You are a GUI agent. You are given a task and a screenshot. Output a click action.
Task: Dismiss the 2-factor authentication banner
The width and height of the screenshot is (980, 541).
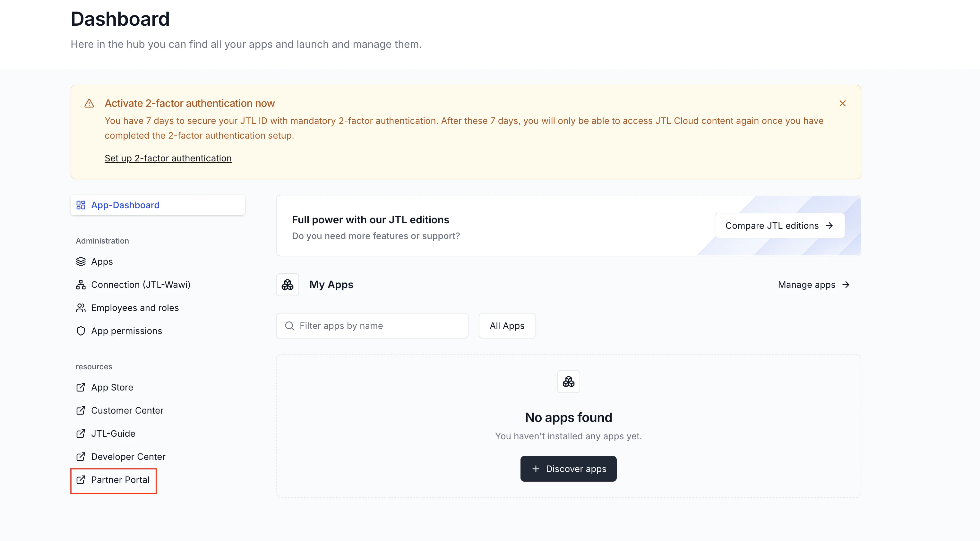(842, 103)
